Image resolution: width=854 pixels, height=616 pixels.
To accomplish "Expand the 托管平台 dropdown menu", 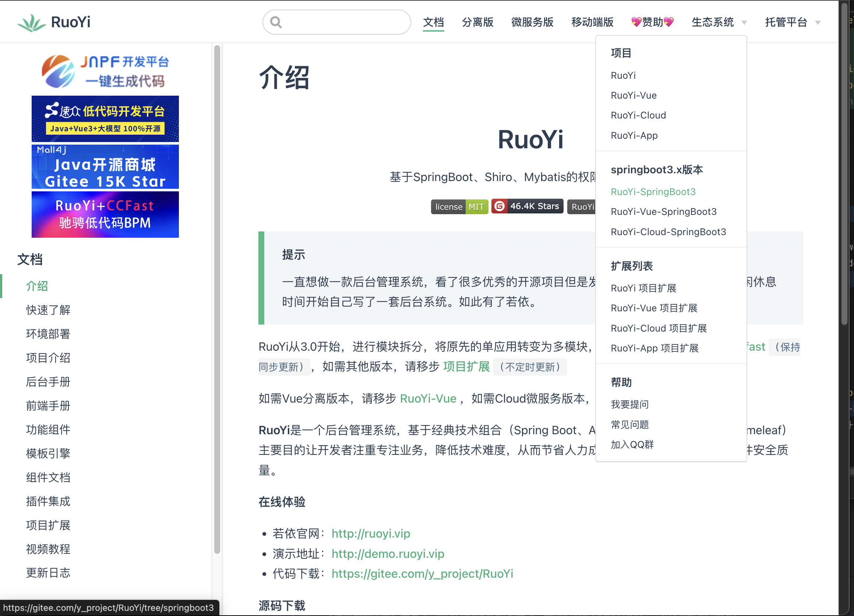I will pyautogui.click(x=792, y=22).
